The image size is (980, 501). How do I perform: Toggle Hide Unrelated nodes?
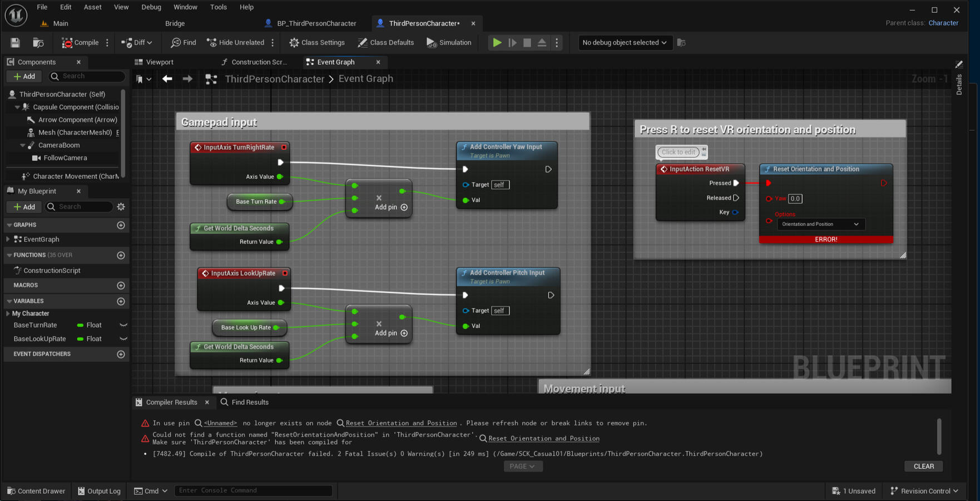point(235,43)
